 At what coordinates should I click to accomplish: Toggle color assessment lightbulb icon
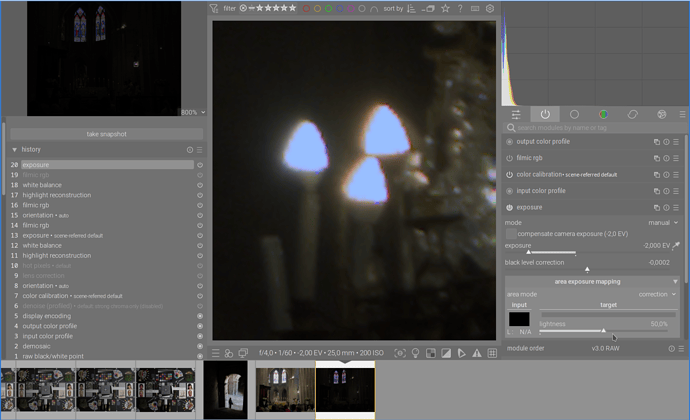pyautogui.click(x=415, y=353)
